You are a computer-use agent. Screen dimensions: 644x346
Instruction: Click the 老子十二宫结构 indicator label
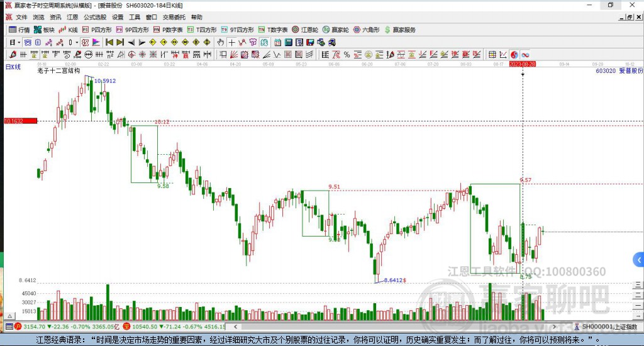click(58, 70)
